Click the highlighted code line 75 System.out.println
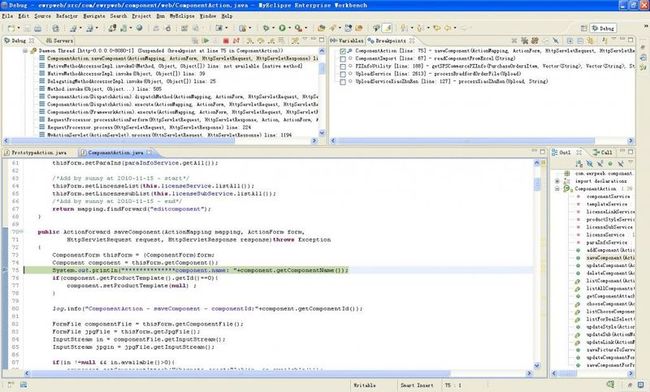 tap(200, 270)
